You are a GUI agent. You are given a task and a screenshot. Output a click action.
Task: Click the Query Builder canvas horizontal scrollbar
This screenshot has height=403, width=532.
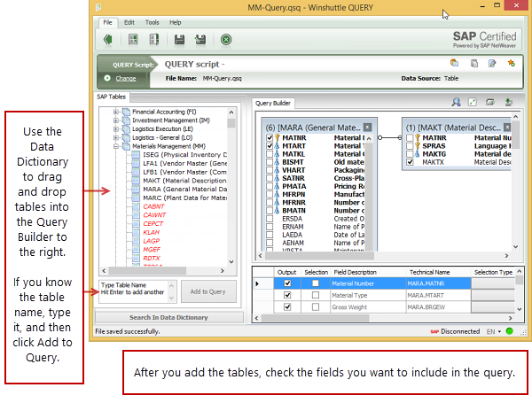pos(319,256)
